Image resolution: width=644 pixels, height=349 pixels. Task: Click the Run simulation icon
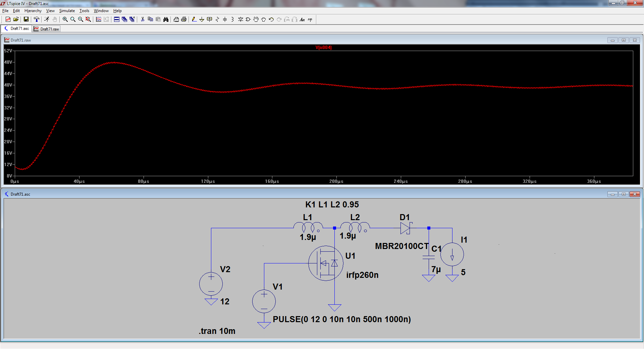[47, 19]
